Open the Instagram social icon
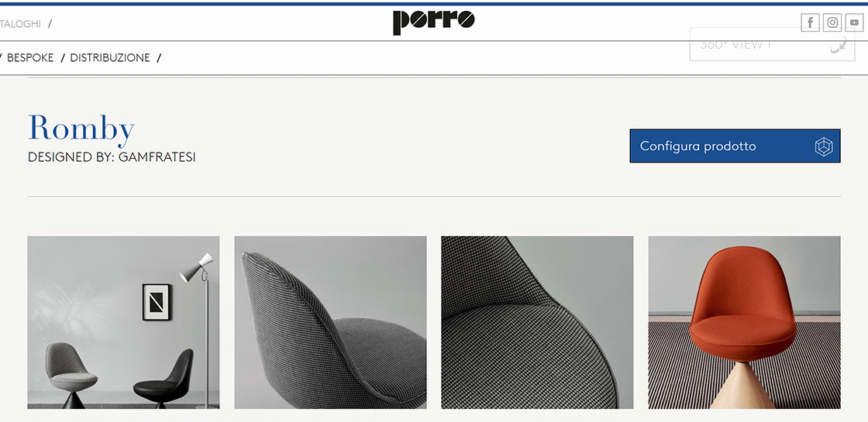This screenshot has height=422, width=868. point(832,22)
